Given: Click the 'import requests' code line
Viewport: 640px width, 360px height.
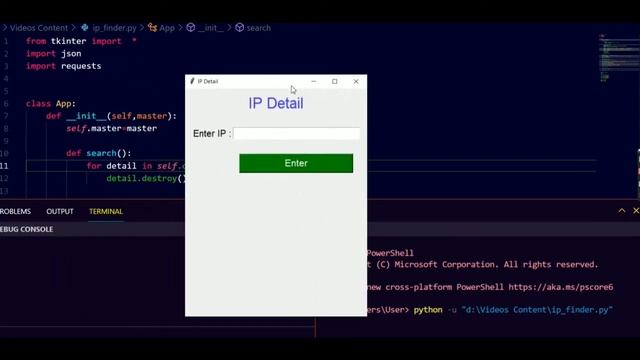Looking at the screenshot, I should click(63, 66).
